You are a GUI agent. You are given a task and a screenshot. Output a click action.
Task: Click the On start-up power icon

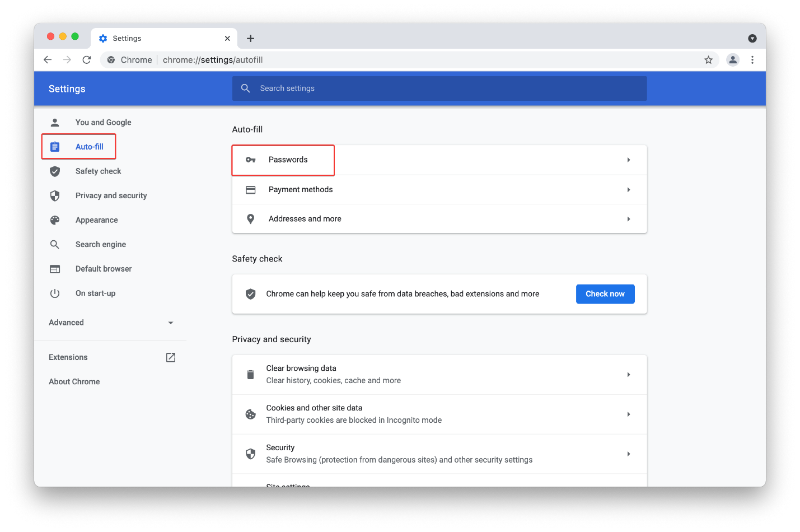[x=54, y=293]
